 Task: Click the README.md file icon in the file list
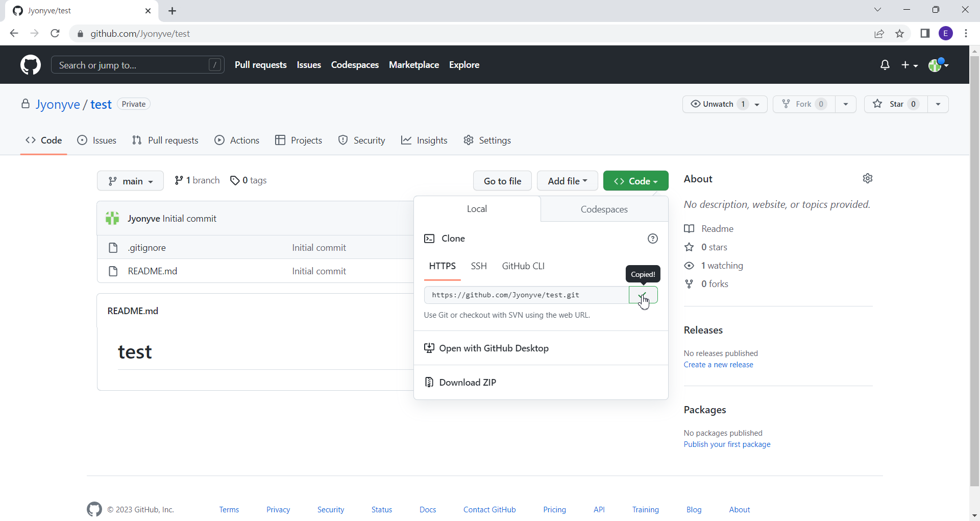[113, 271]
